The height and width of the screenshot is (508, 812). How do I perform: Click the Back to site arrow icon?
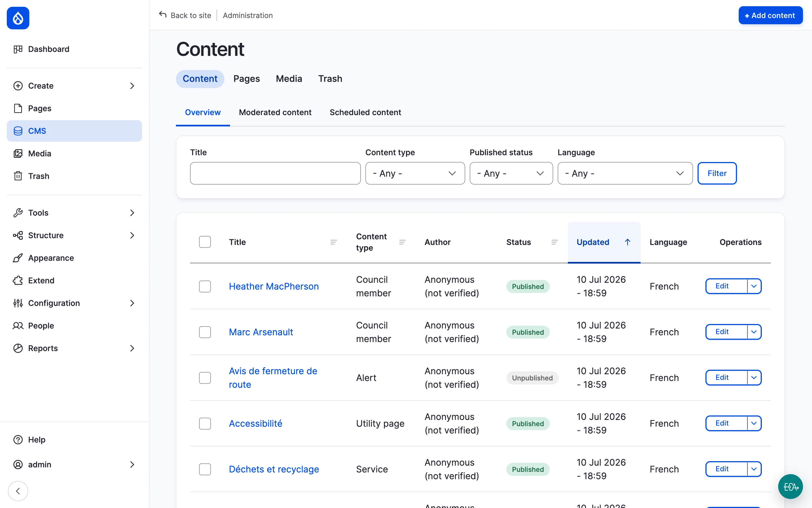(x=163, y=14)
